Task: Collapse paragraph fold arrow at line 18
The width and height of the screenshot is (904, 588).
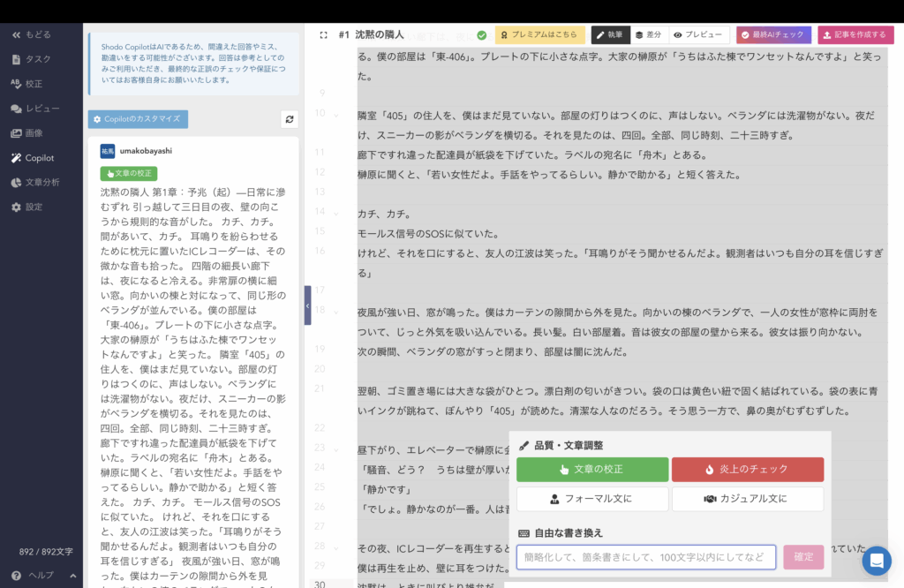Action: click(336, 312)
